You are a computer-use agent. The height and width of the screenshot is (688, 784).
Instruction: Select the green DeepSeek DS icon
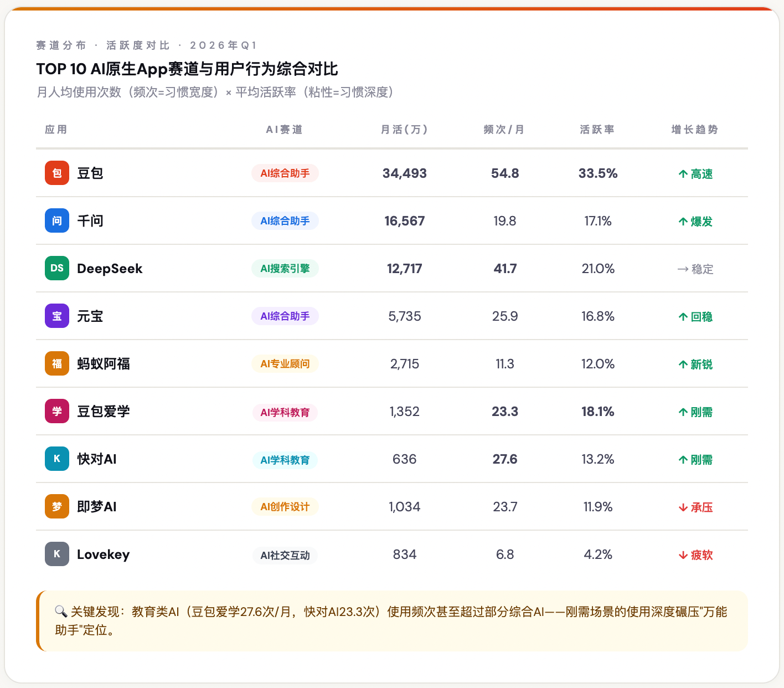click(x=57, y=269)
